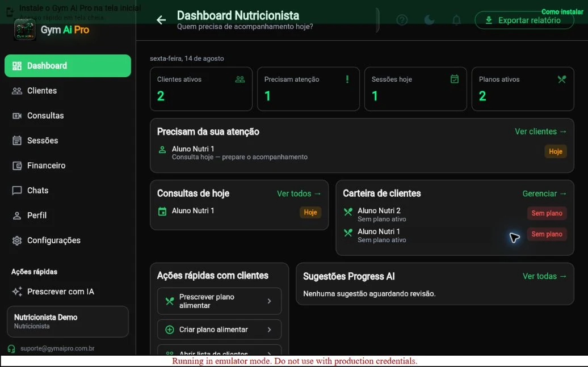Open the Chats speech bubble icon
Image resolution: width=588 pixels, height=367 pixels.
click(x=17, y=191)
